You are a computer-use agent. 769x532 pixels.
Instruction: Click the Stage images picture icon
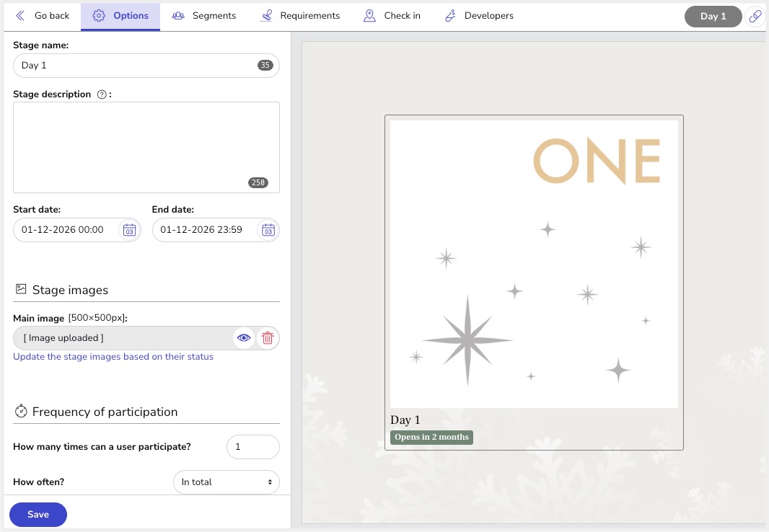pyautogui.click(x=21, y=289)
